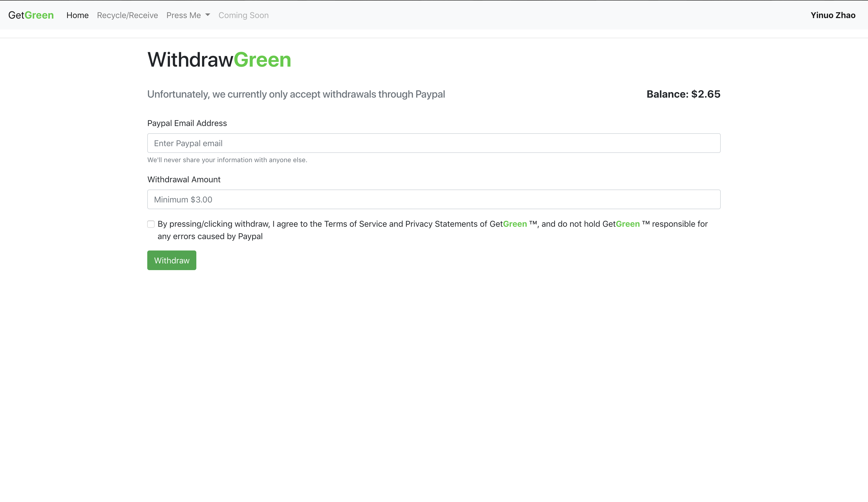Expand the Press Me dropdown menu

click(184, 15)
